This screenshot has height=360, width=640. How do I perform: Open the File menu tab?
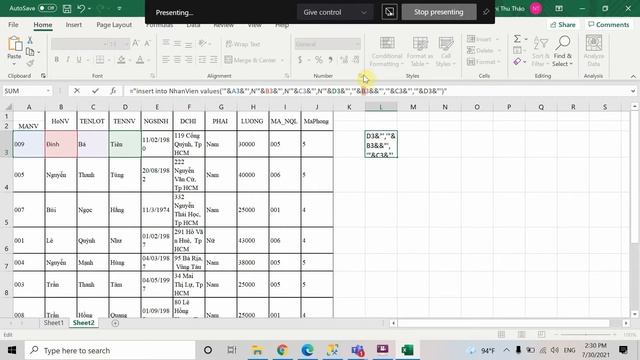pyautogui.click(x=13, y=24)
